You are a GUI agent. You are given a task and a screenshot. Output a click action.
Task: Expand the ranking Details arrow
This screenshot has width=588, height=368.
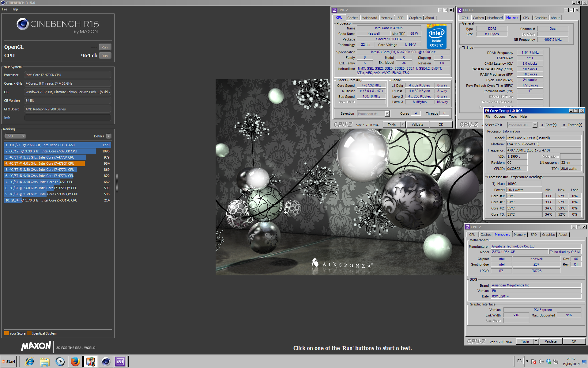click(x=109, y=136)
